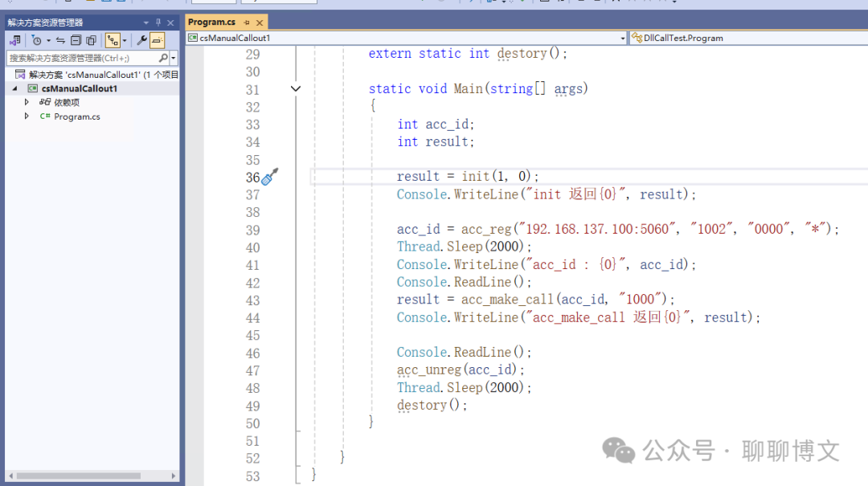Open properties with the wrench icon
Image resolution: width=868 pixels, height=486 pixels.
(x=141, y=40)
